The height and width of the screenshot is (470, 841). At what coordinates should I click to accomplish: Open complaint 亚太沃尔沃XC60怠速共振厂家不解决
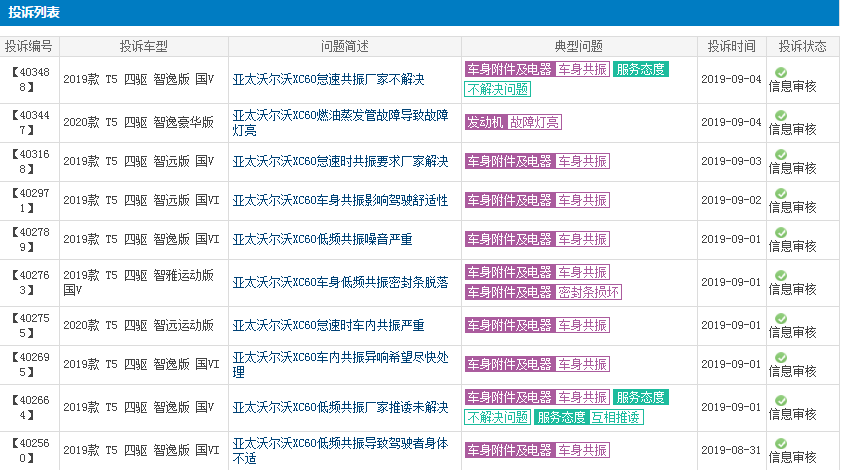tap(328, 79)
